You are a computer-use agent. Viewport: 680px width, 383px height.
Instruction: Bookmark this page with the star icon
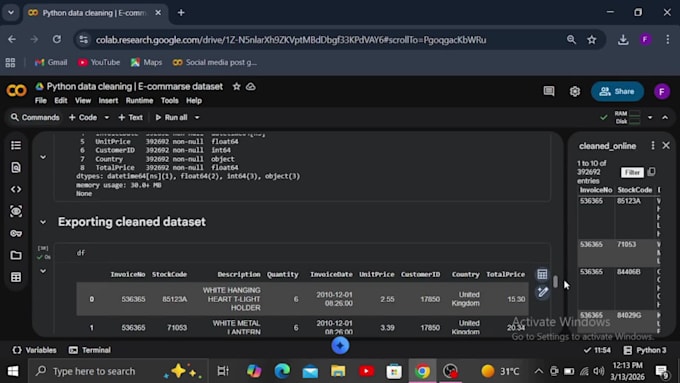(592, 40)
